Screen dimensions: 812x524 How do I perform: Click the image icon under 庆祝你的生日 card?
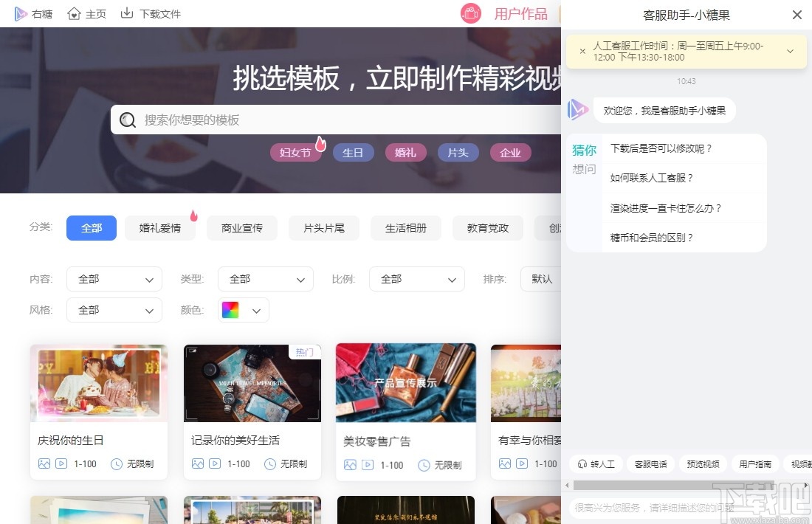point(45,464)
